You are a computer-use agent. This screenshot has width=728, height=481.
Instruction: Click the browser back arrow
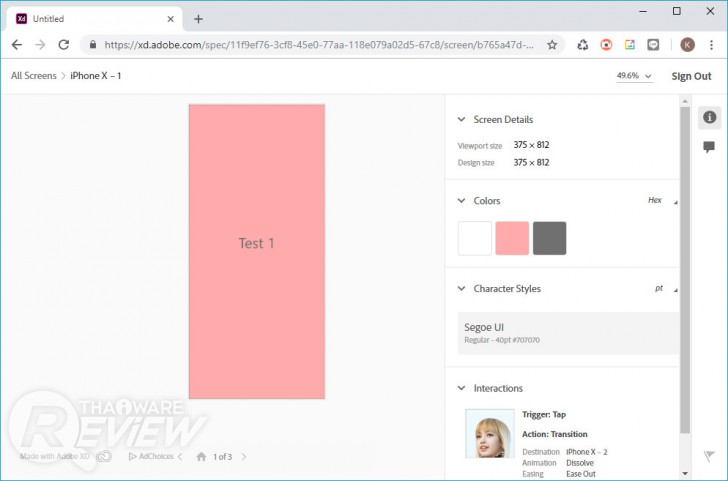[17, 45]
